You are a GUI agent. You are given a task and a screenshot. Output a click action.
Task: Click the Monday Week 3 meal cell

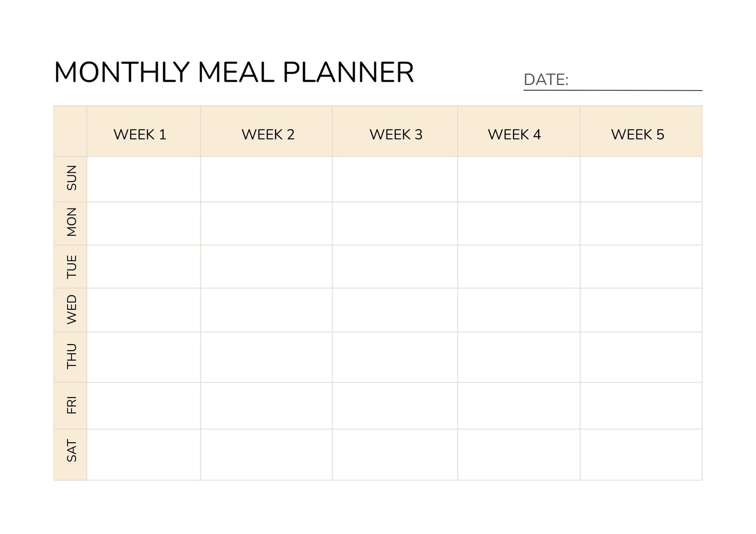click(395, 224)
